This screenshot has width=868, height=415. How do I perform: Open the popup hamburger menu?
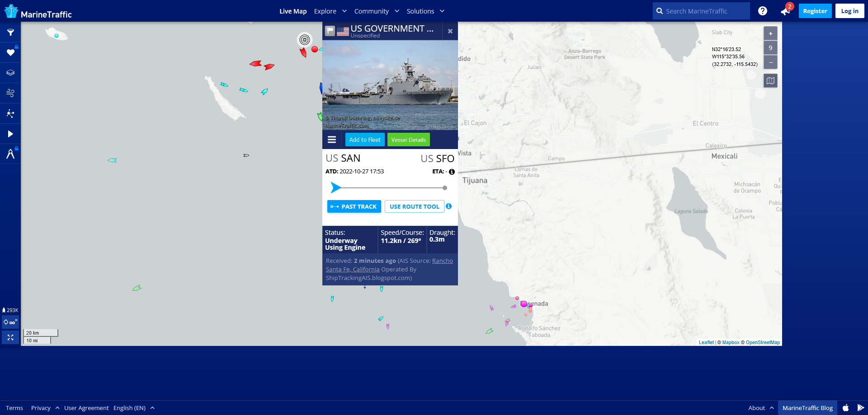[332, 140]
